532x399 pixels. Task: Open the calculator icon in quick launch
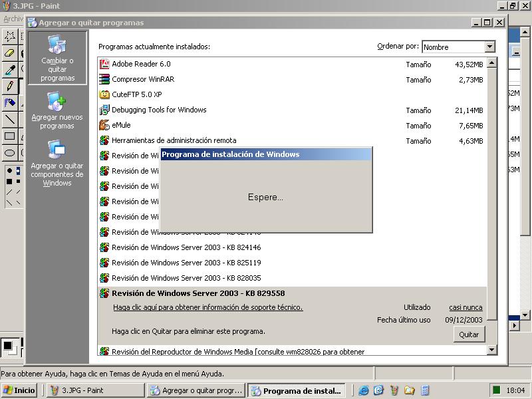(425, 390)
